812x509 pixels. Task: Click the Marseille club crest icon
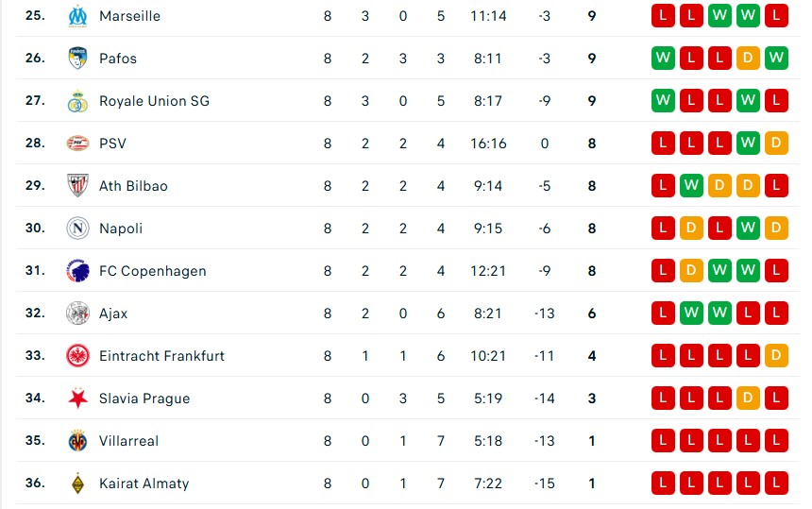(77, 16)
